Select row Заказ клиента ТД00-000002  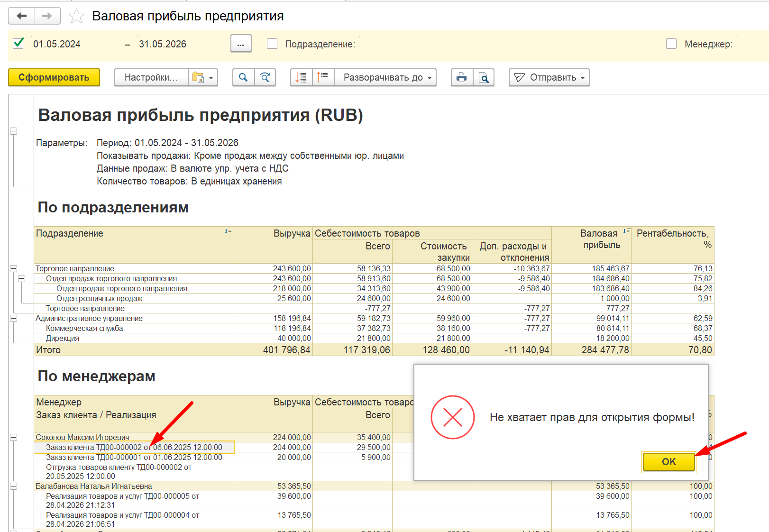[134, 447]
